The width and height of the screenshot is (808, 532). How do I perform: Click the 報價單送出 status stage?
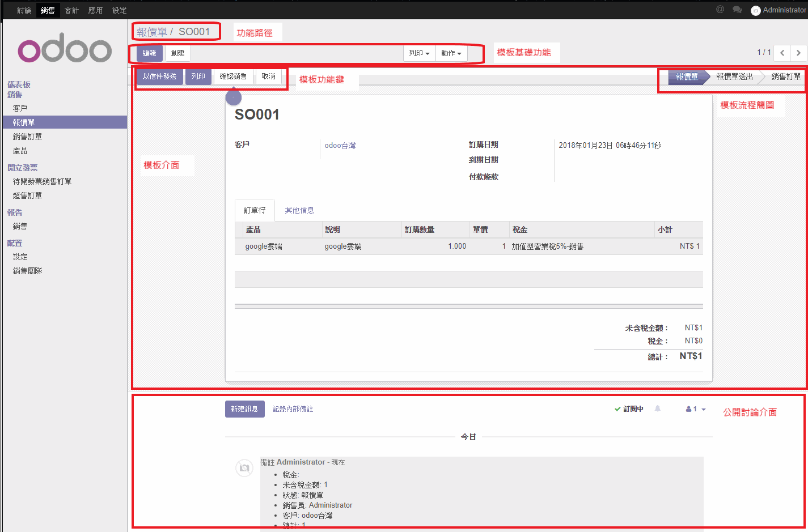[734, 76]
